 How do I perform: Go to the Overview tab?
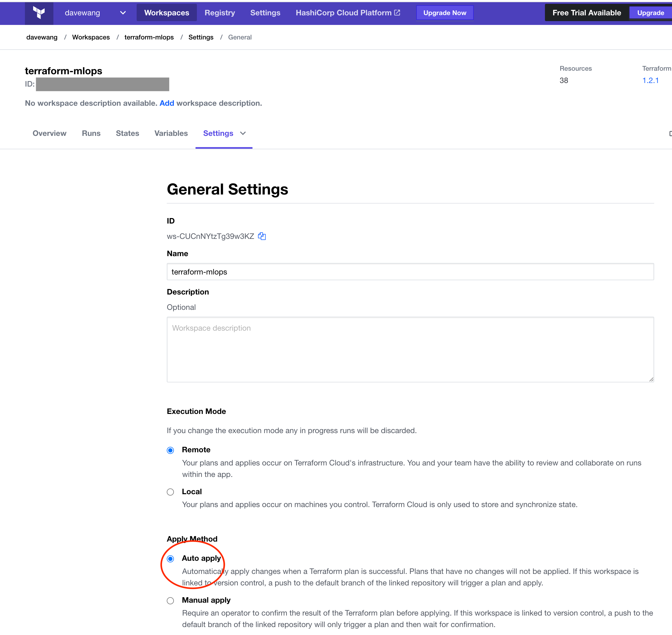(49, 133)
